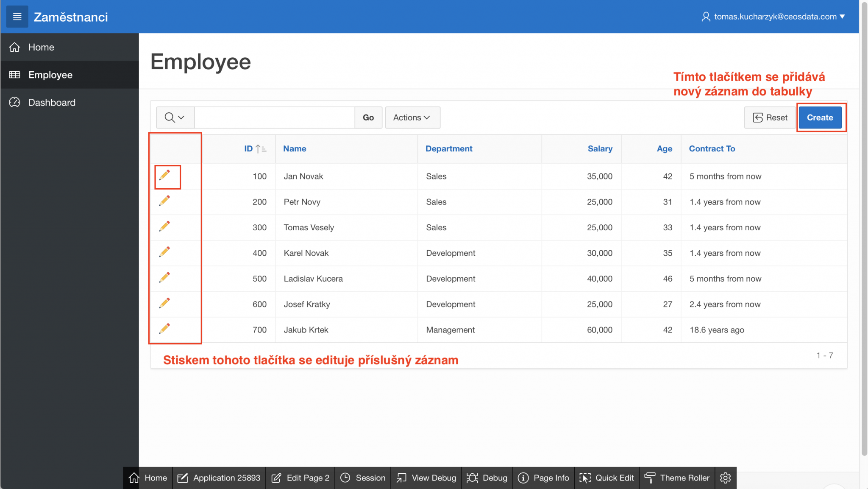Viewport: 868px width, 489px height.
Task: Click the hamburger navigation menu icon
Action: coord(17,17)
